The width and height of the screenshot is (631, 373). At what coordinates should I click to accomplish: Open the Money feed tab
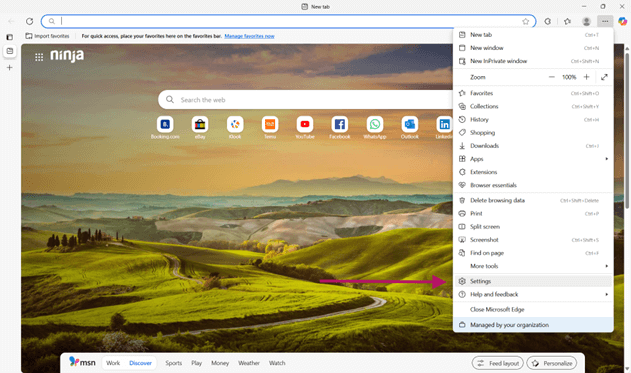pos(220,363)
